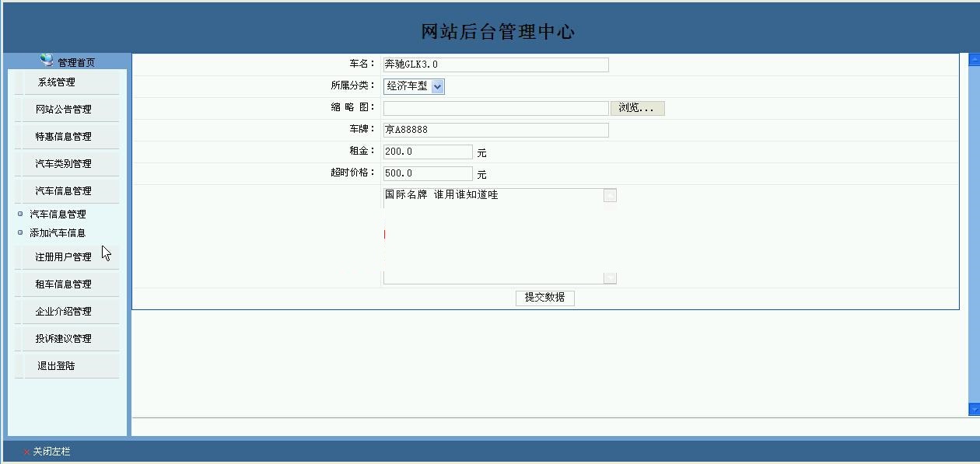Image resolution: width=980 pixels, height=464 pixels.
Task: Click the 租金: label
Action: click(x=362, y=151)
